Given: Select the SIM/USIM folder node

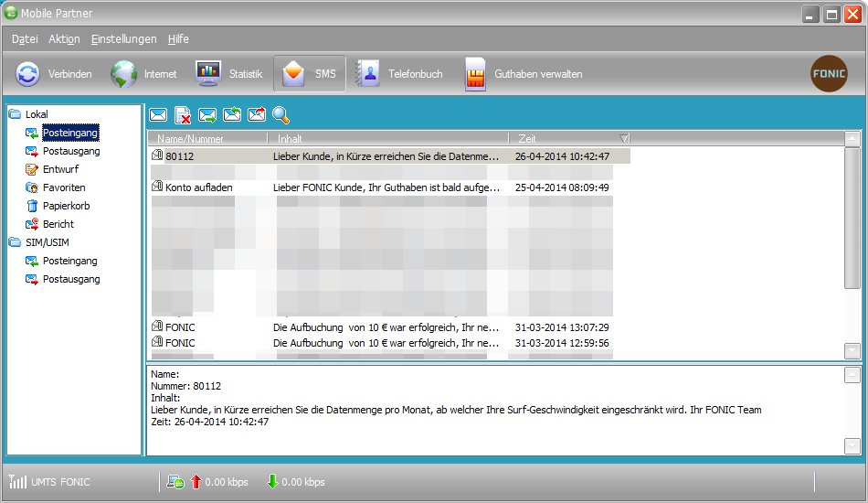Looking at the screenshot, I should 47,242.
